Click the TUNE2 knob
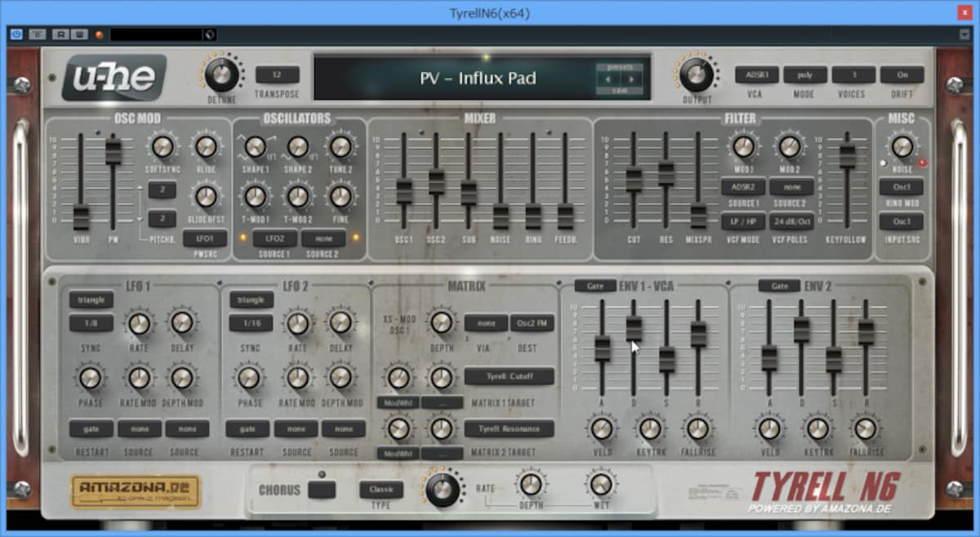 click(340, 146)
